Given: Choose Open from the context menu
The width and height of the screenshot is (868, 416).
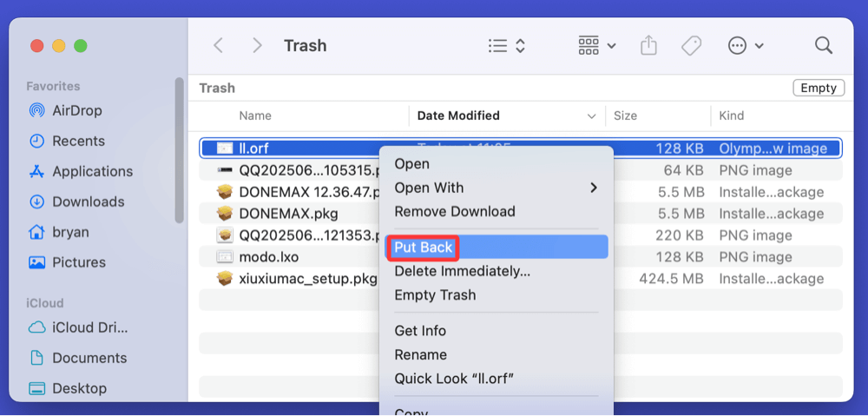Looking at the screenshot, I should tap(496, 164).
